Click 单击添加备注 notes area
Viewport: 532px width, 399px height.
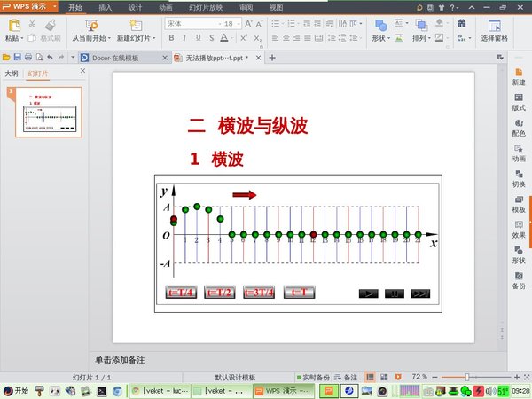[x=120, y=360]
